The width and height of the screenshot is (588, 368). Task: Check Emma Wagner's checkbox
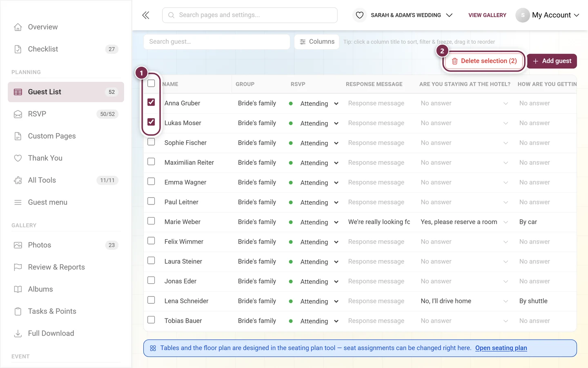[x=151, y=181]
